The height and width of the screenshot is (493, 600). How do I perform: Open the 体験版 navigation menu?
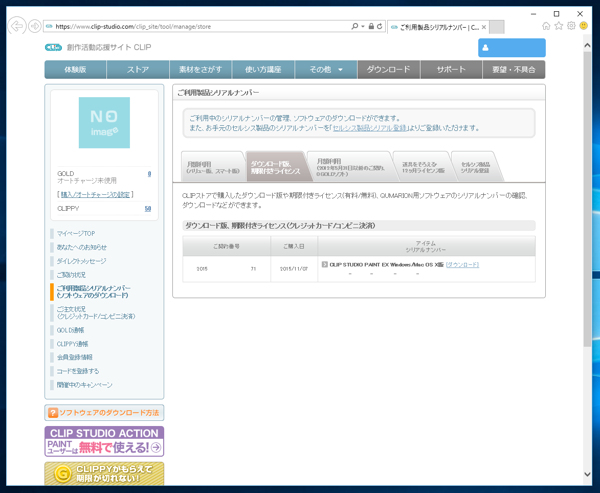click(75, 69)
